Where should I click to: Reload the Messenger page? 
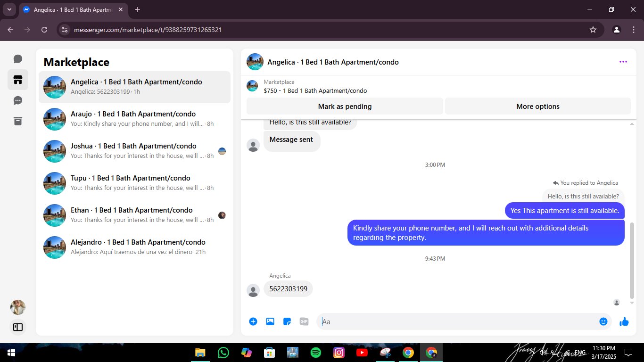point(44,30)
